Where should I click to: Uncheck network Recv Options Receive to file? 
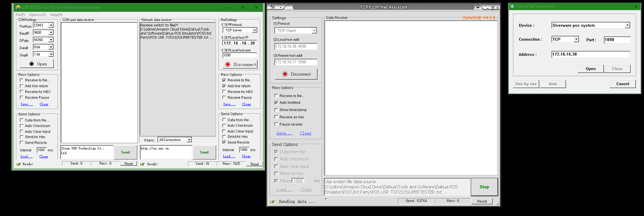224,80
